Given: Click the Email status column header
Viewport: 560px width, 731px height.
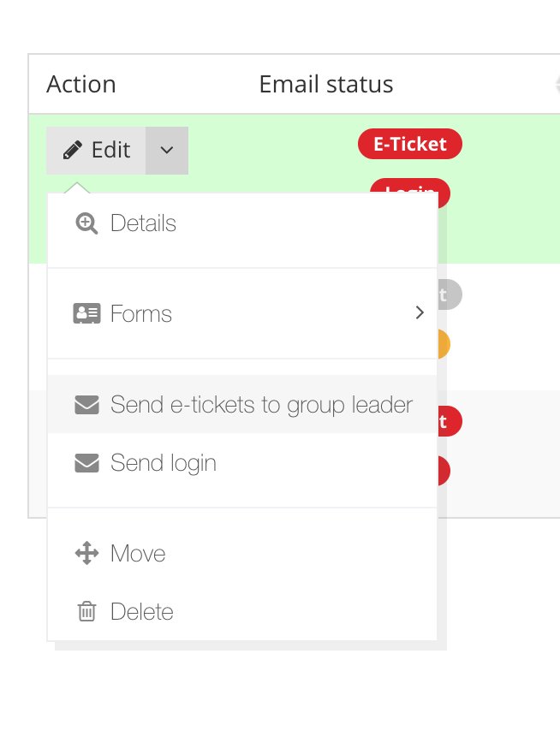Looking at the screenshot, I should 326,85.
